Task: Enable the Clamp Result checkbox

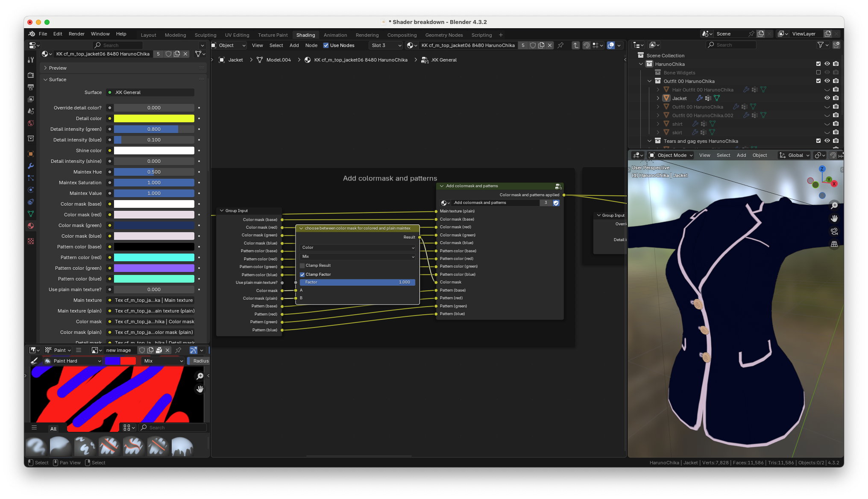Action: (302, 266)
